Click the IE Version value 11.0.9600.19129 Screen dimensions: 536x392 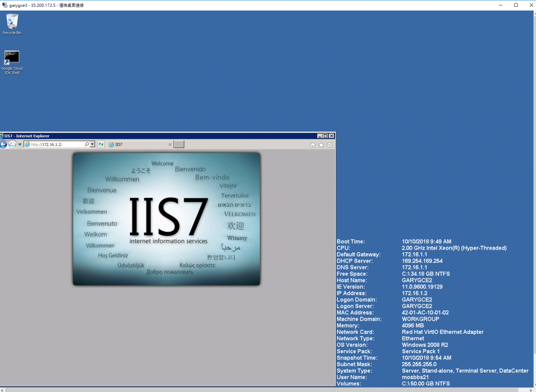422,287
